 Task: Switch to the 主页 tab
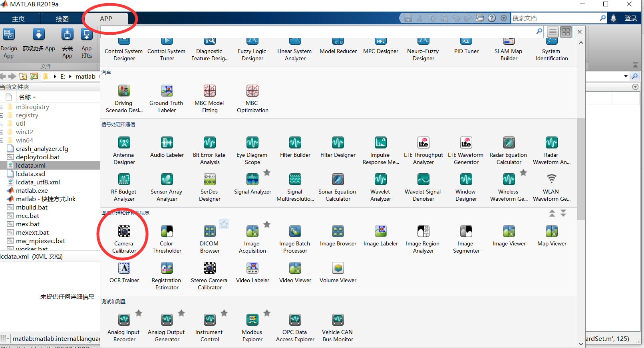click(x=18, y=19)
